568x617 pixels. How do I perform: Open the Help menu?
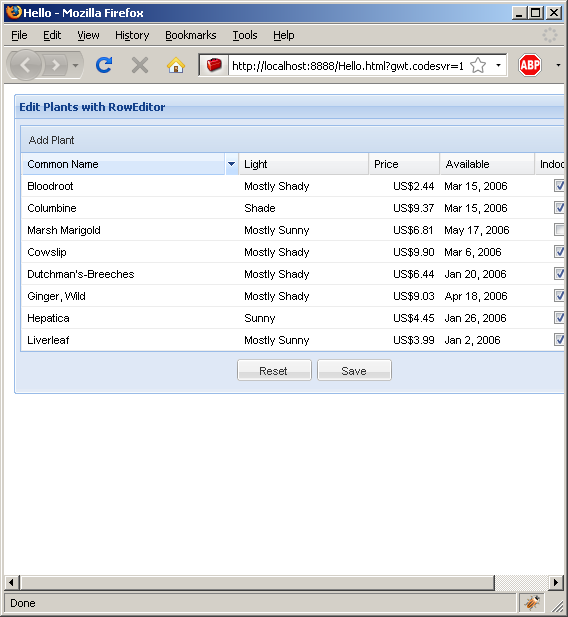coord(283,35)
